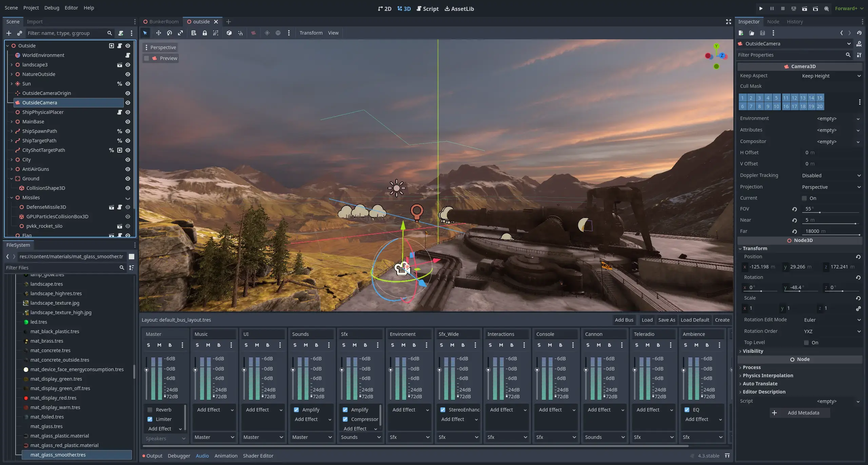Open the Perspective viewport menu button

pyautogui.click(x=160, y=47)
